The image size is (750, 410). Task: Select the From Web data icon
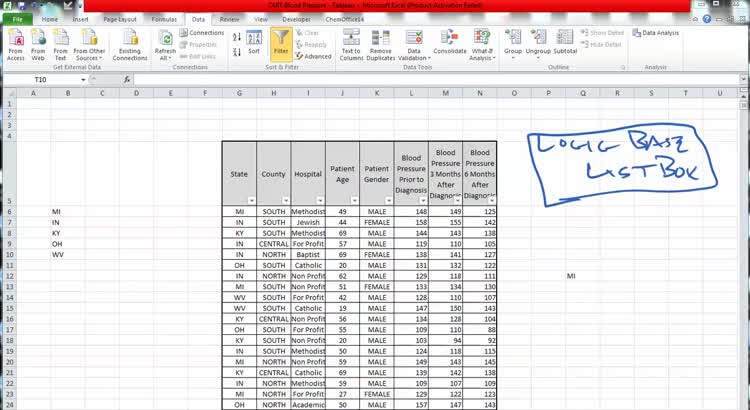pos(38,45)
